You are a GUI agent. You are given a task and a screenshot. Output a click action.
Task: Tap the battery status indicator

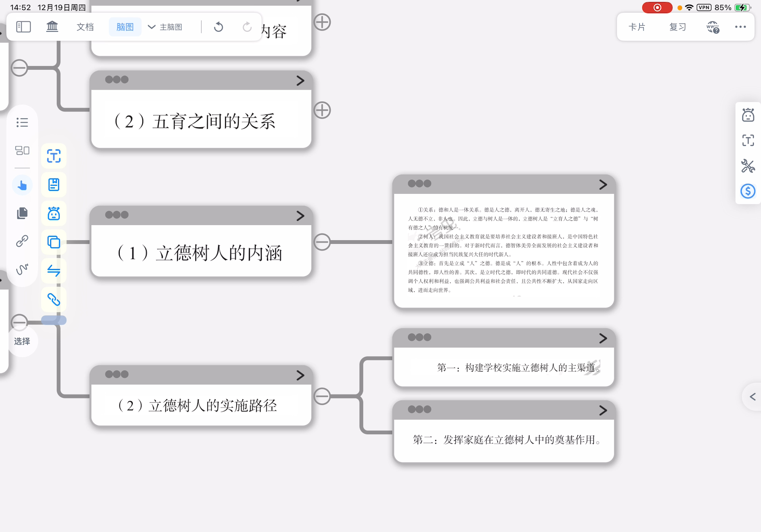click(743, 8)
